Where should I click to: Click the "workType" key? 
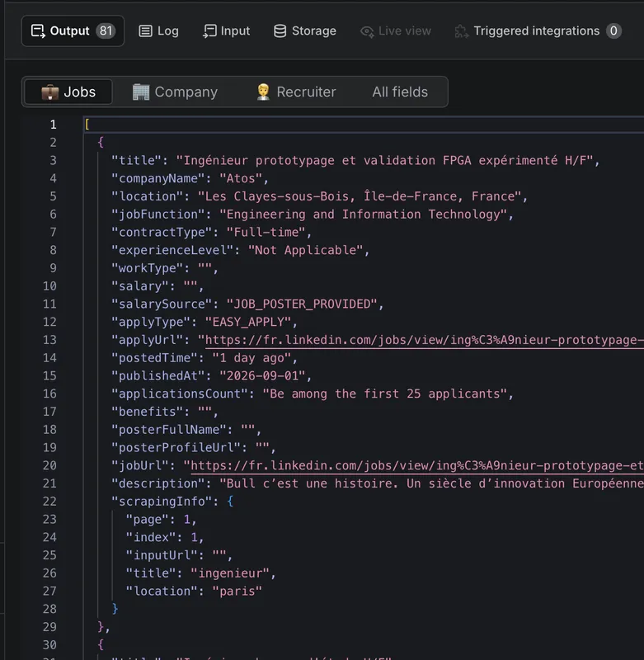tap(148, 268)
